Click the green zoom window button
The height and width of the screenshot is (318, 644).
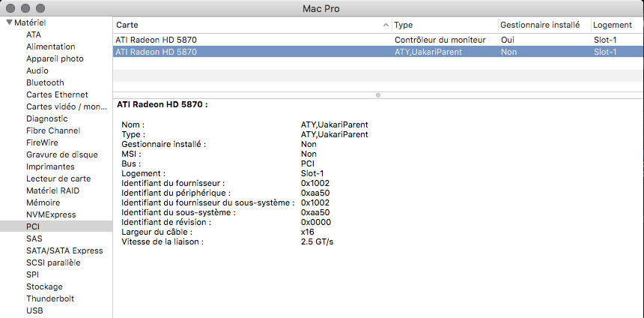40,7
